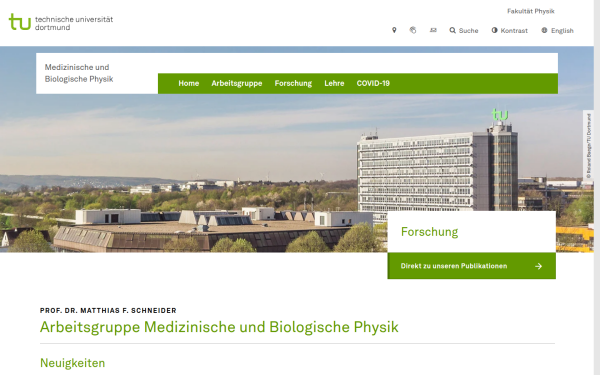The width and height of the screenshot is (600, 375).
Task: Open the COVID-19 menu item
Action: tap(373, 83)
